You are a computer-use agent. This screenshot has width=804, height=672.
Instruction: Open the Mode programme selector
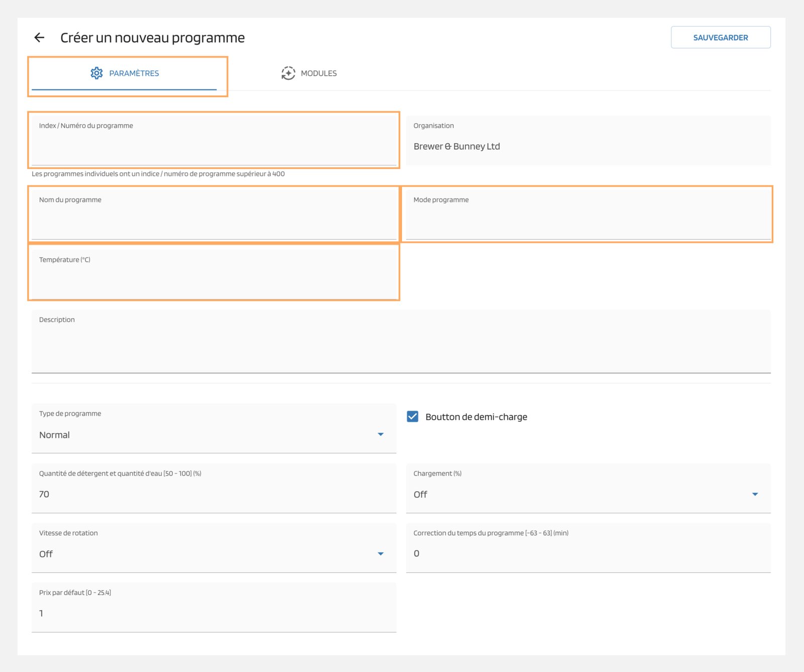pyautogui.click(x=588, y=219)
